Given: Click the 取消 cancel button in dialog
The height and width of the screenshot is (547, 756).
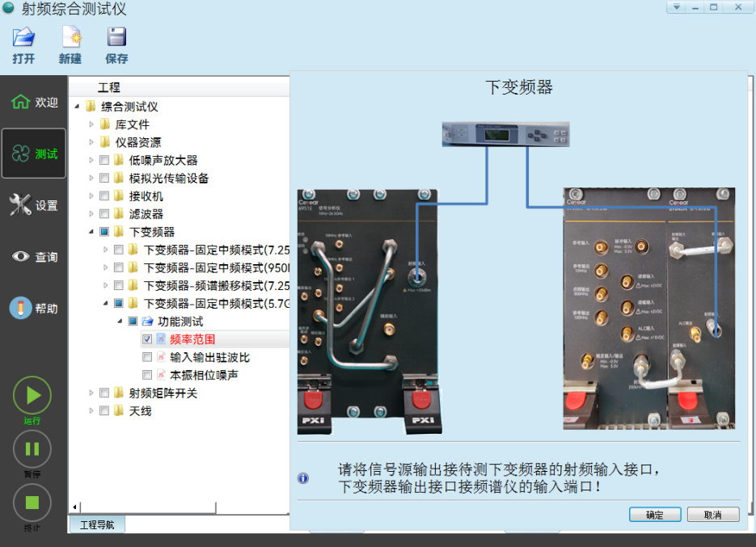Looking at the screenshot, I should pyautogui.click(x=712, y=515).
